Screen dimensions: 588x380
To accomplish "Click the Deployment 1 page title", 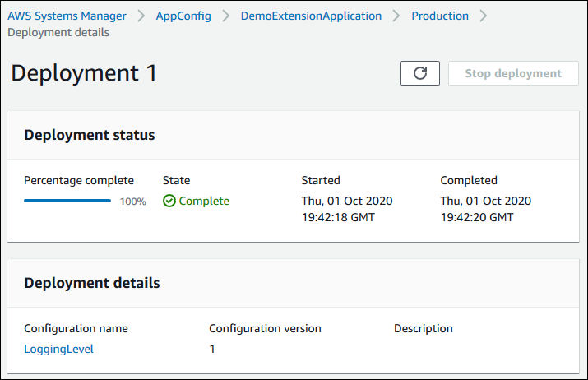I will tap(84, 73).
